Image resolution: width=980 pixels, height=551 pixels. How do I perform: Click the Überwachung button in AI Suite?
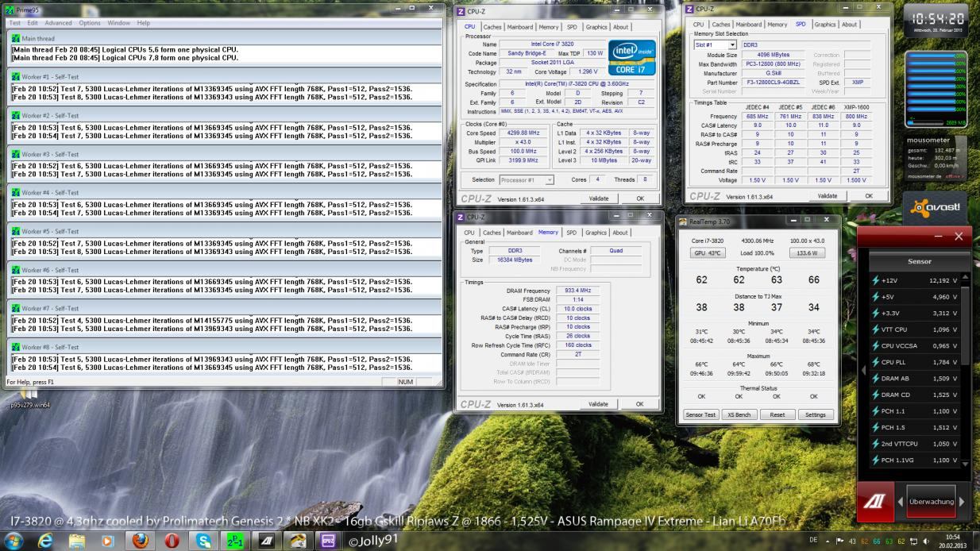[x=931, y=501]
